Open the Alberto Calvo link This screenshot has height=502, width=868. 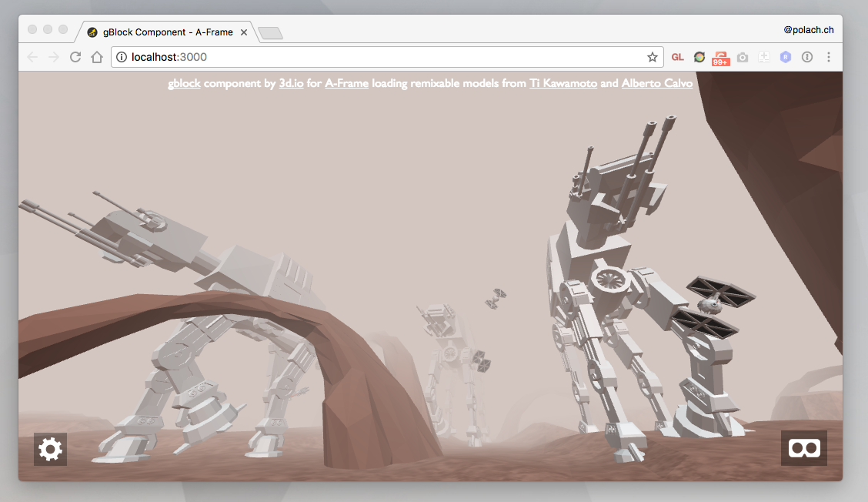click(x=657, y=83)
